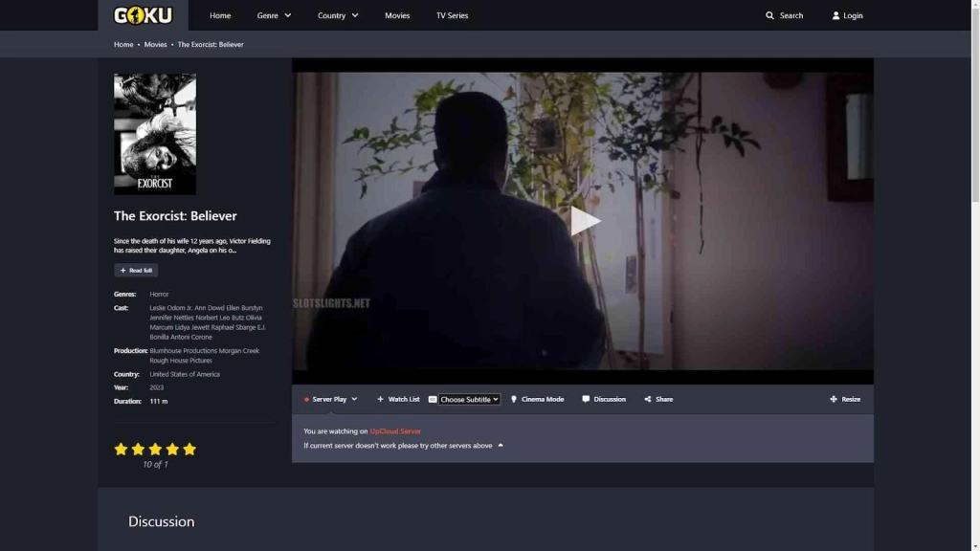Toggle Cinema Mode

537,399
